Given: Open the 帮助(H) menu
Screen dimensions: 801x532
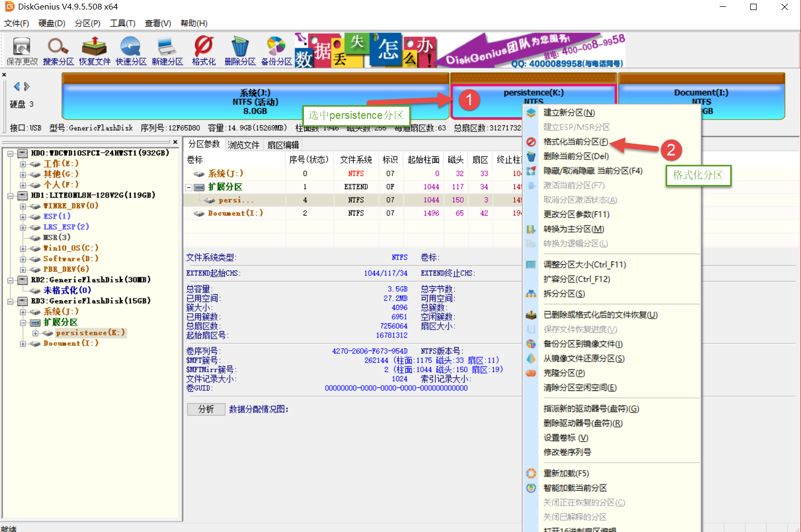Looking at the screenshot, I should [194, 23].
